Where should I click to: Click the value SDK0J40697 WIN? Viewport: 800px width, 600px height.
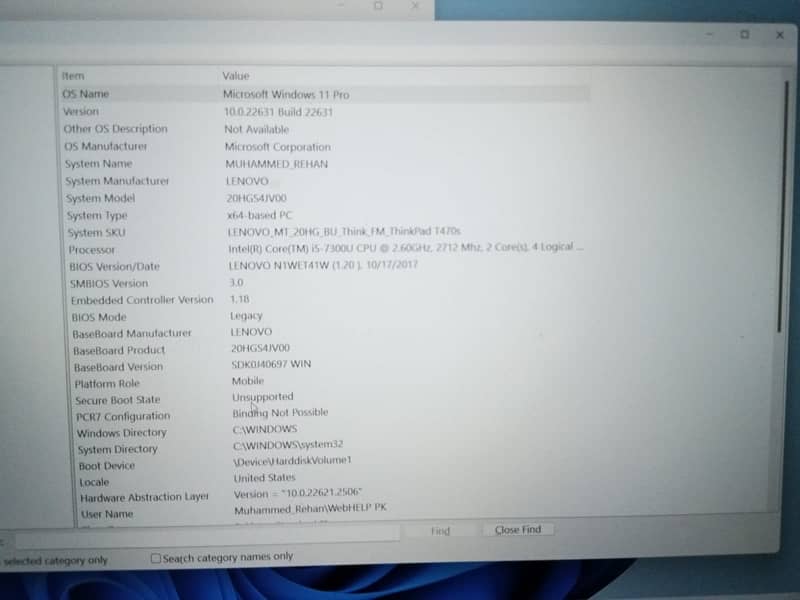tap(271, 364)
